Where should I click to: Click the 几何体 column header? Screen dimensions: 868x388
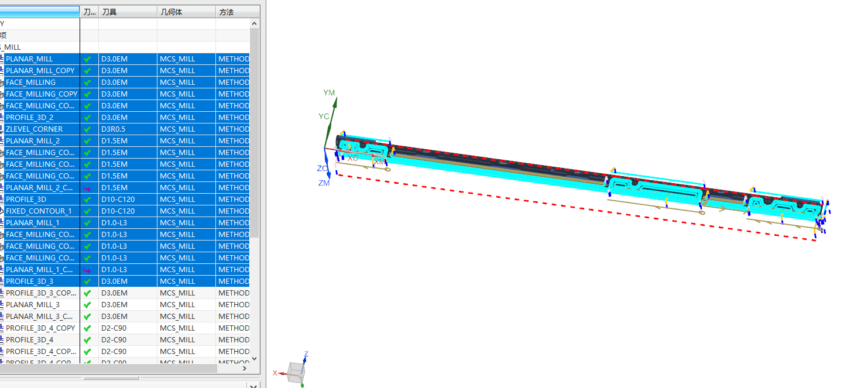coord(186,12)
